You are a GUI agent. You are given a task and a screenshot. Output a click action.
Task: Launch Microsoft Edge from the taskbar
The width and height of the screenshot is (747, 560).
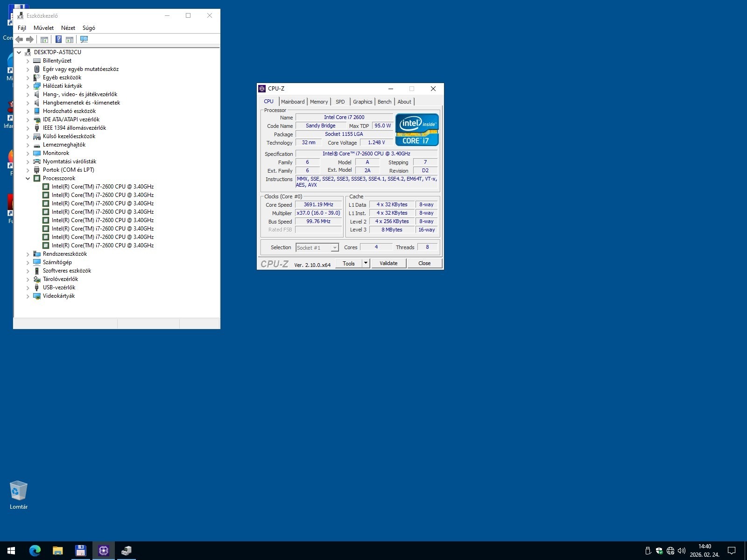tap(35, 551)
